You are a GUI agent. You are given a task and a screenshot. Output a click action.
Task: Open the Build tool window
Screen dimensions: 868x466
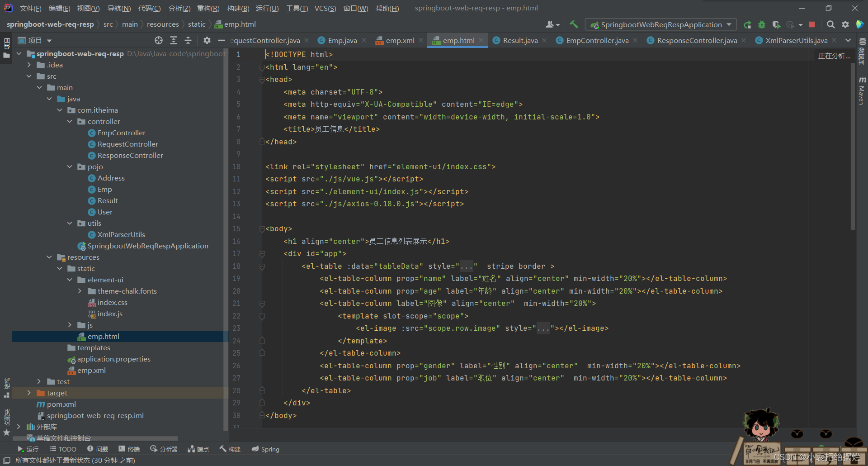pyautogui.click(x=230, y=449)
